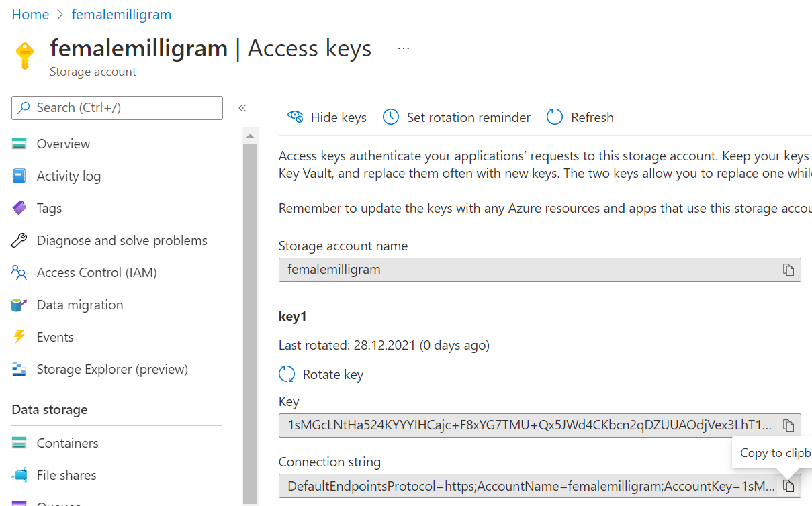The width and height of the screenshot is (812, 506).
Task: Navigate Home via the breadcrumb link
Action: click(30, 14)
